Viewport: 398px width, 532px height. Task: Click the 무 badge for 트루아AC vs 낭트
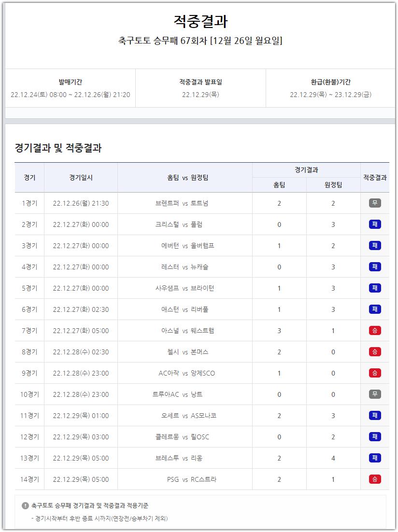coord(374,394)
